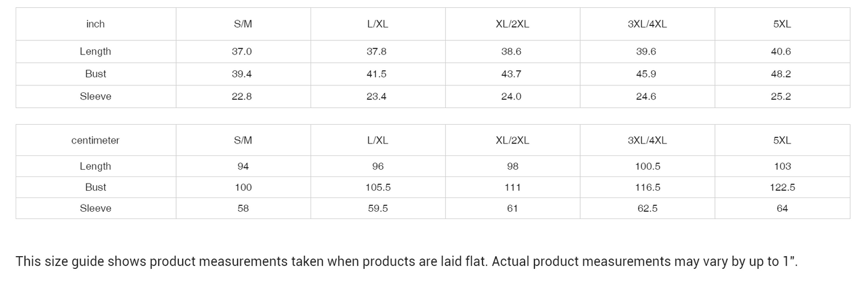Click 3XL/4XL header in the inch table
868x285 pixels.
[x=647, y=24]
